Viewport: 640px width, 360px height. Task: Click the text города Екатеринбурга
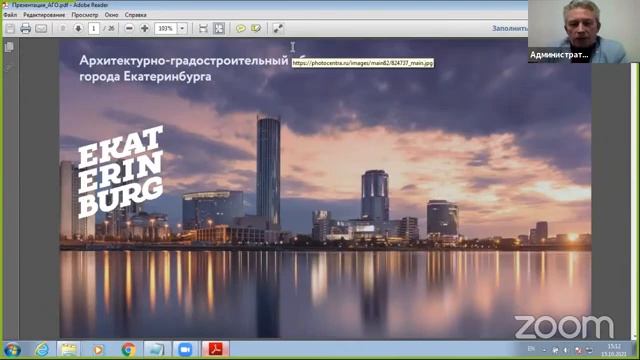[145, 76]
